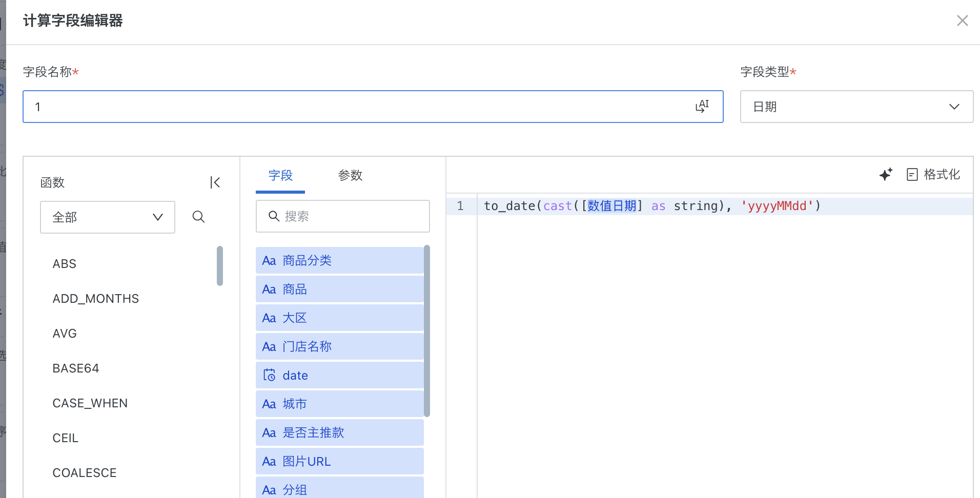Insert the 门店名称 field
This screenshot has height=498, width=980.
[340, 346]
